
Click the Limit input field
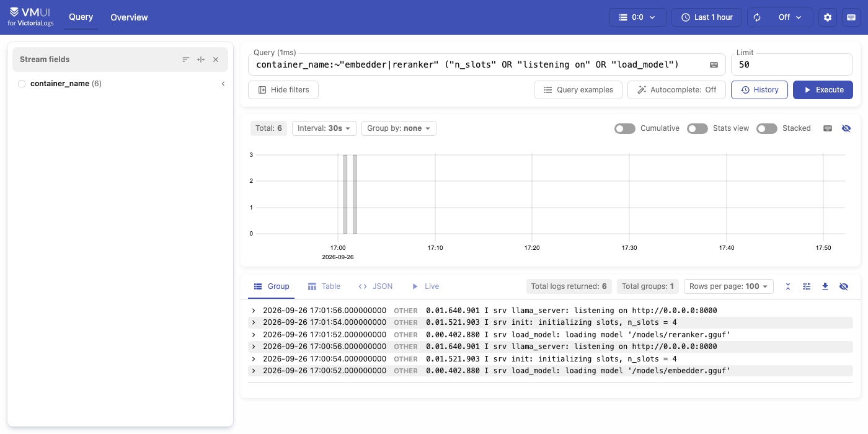pyautogui.click(x=792, y=64)
